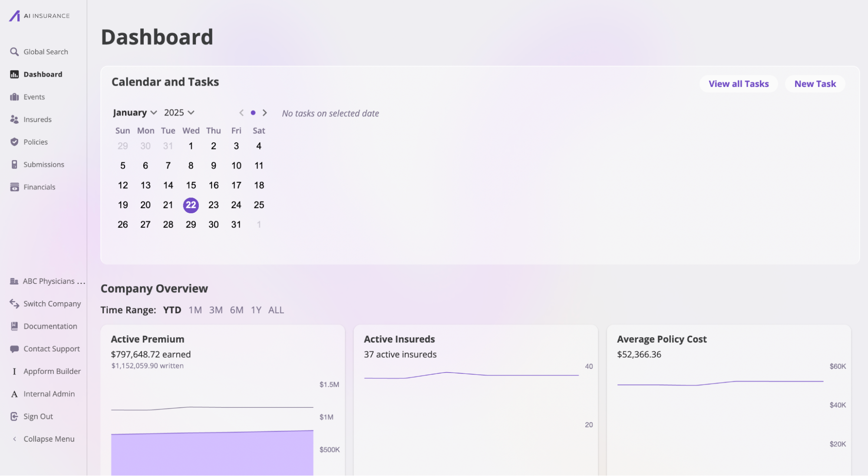Click the Insureds people icon
The width and height of the screenshot is (868, 476).
[14, 119]
